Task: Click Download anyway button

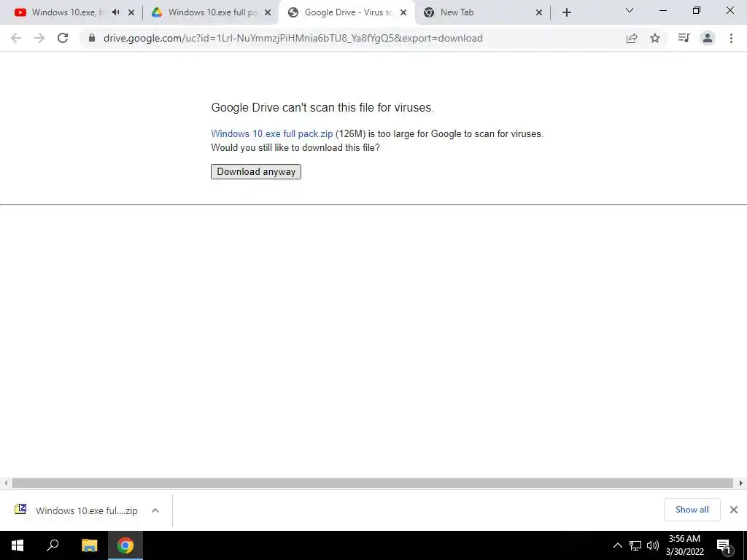Action: (256, 171)
